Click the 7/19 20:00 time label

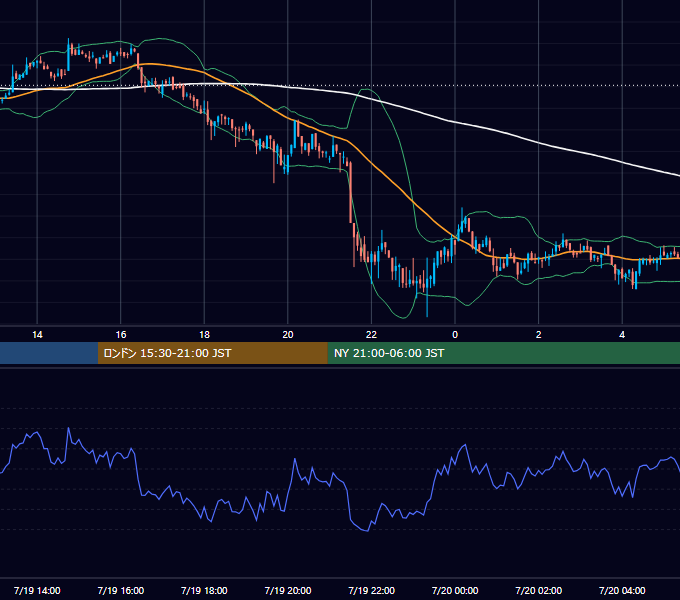[288, 590]
